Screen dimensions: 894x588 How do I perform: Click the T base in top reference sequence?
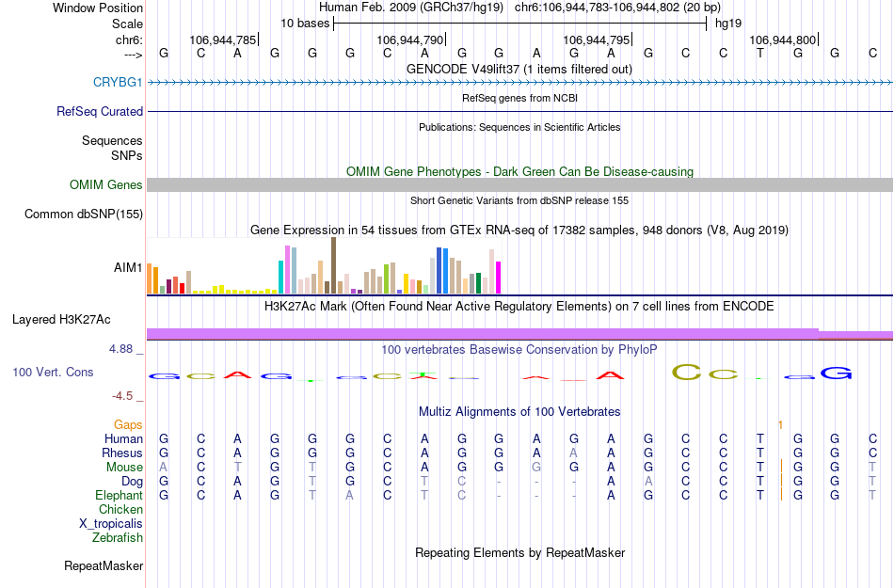pos(760,53)
